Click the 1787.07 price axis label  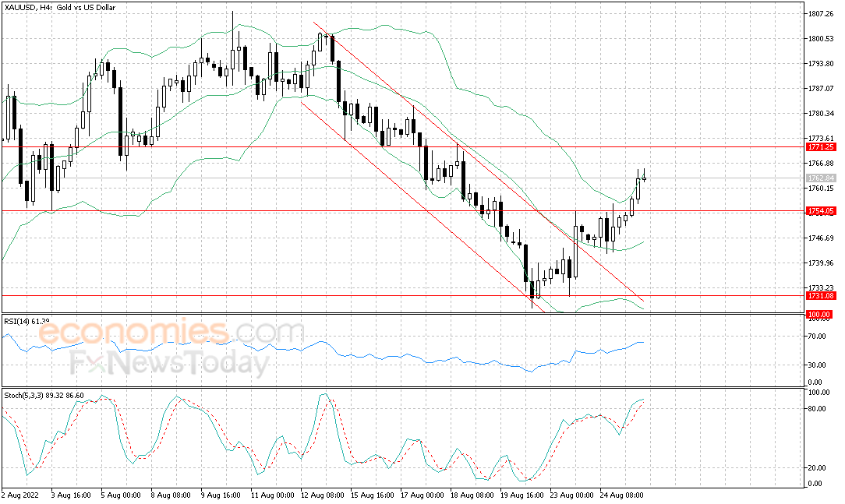[822, 88]
